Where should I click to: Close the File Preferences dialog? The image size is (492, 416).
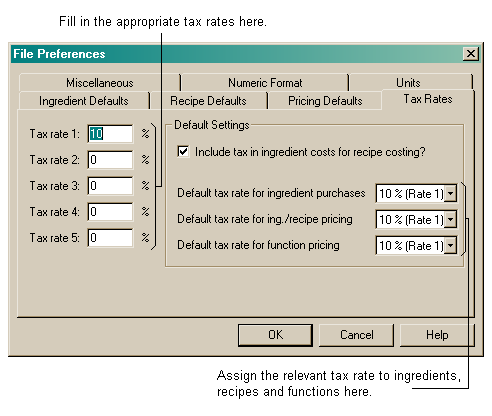tap(471, 54)
